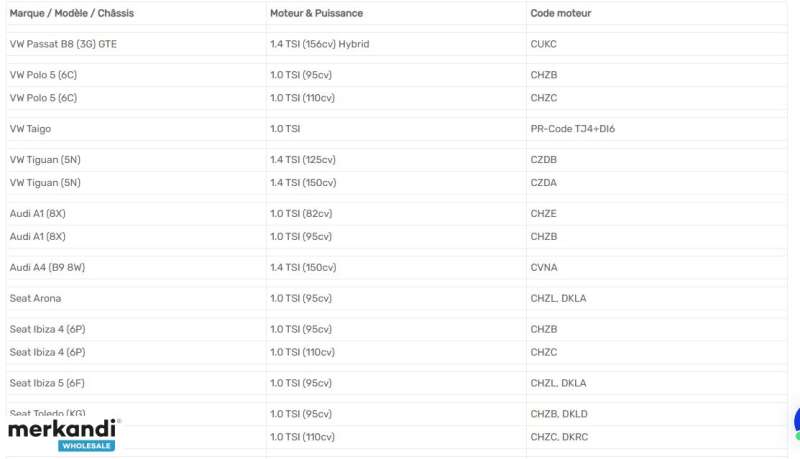This screenshot has width=800, height=459.
Task: Click the CZDB engine code cell
Action: (x=543, y=160)
